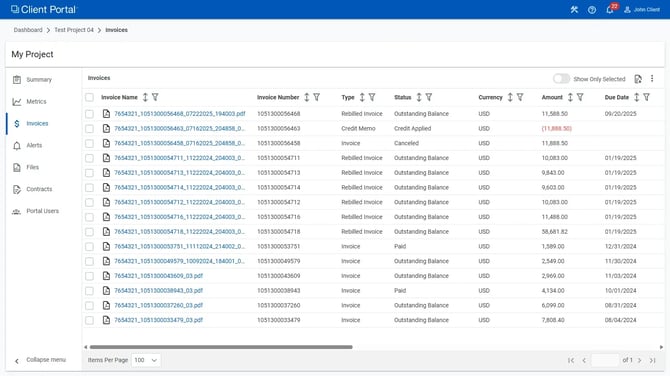
Task: Open invoice file 7654321_1051300033479_03.pdf
Action: point(158,320)
